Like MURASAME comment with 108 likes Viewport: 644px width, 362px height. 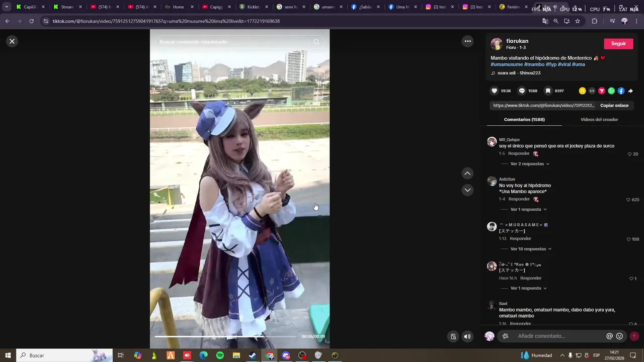click(628, 239)
